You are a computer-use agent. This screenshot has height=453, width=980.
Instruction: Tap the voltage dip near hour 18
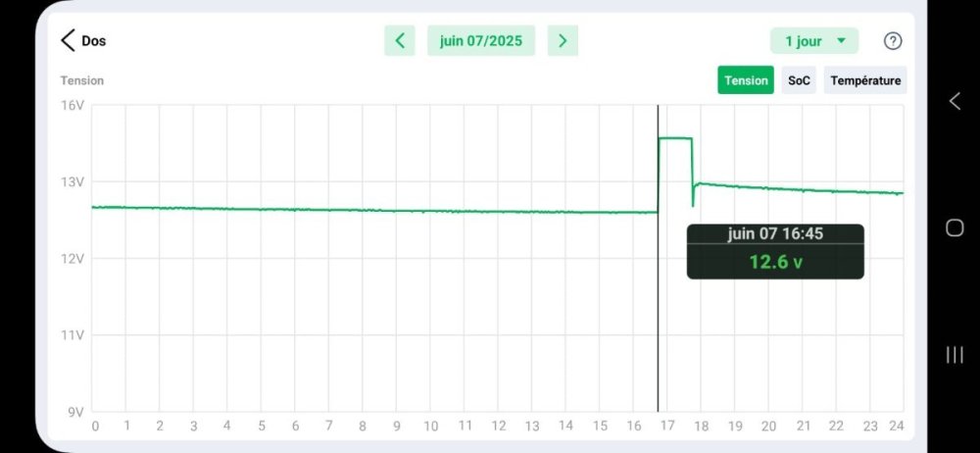[x=693, y=199]
